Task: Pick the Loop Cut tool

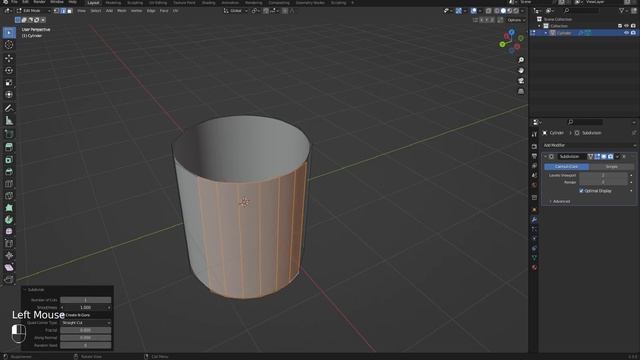Action: point(9,184)
